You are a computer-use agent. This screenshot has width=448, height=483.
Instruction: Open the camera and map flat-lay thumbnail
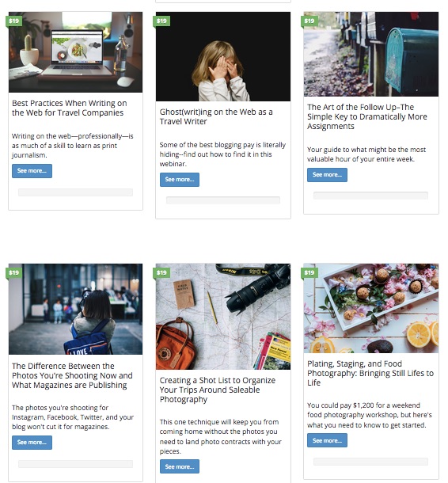click(223, 317)
